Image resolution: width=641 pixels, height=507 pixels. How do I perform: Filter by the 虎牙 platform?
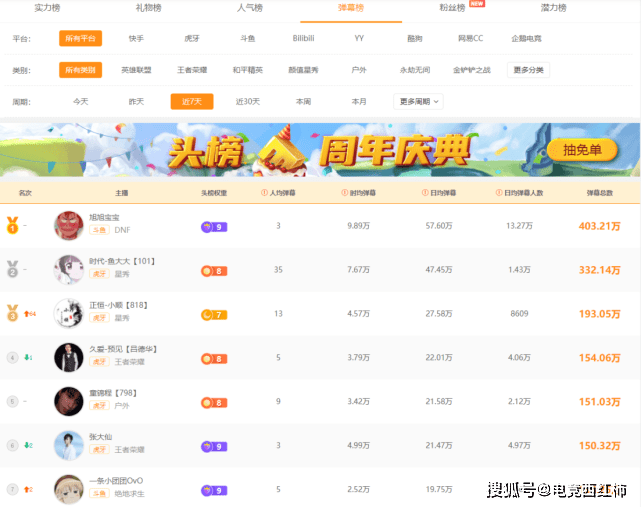tap(192, 38)
